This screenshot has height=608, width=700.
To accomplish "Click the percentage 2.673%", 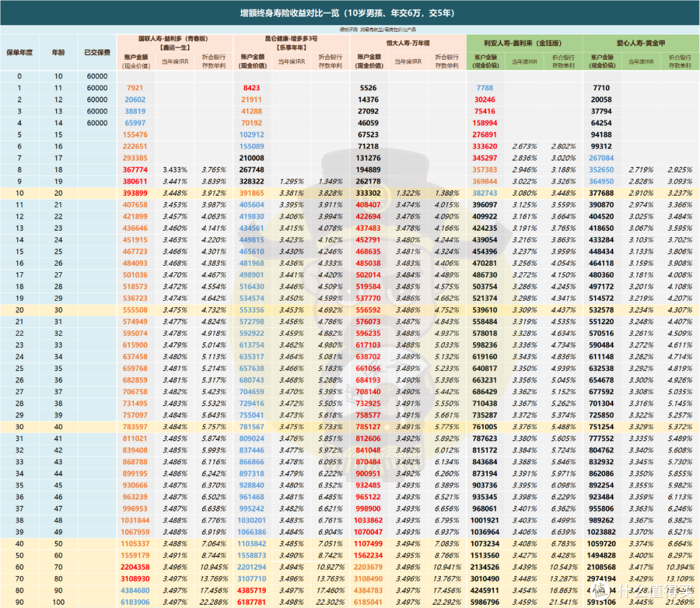I will pyautogui.click(x=524, y=146).
